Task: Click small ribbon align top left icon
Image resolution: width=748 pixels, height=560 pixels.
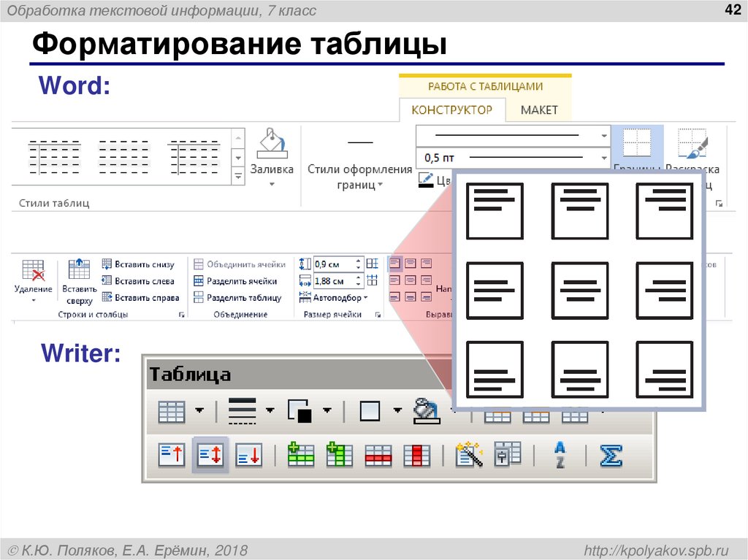Action: pyautogui.click(x=394, y=264)
